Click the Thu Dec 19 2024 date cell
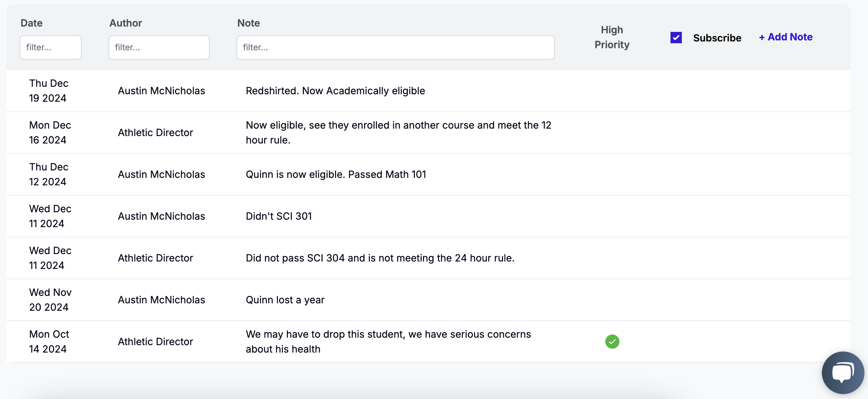 click(x=49, y=91)
